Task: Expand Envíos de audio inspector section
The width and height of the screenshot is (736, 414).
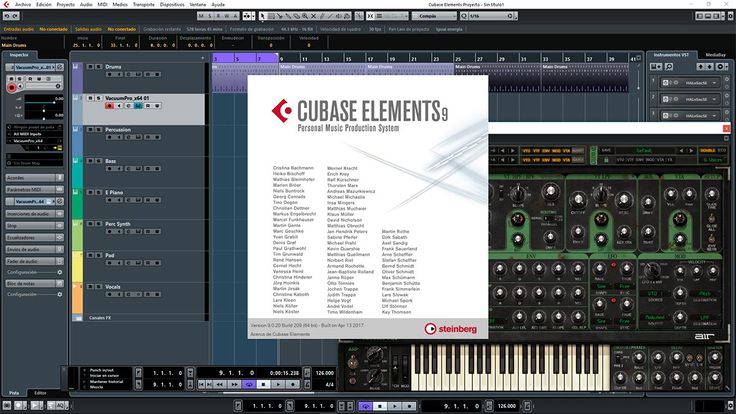Action: click(x=34, y=249)
